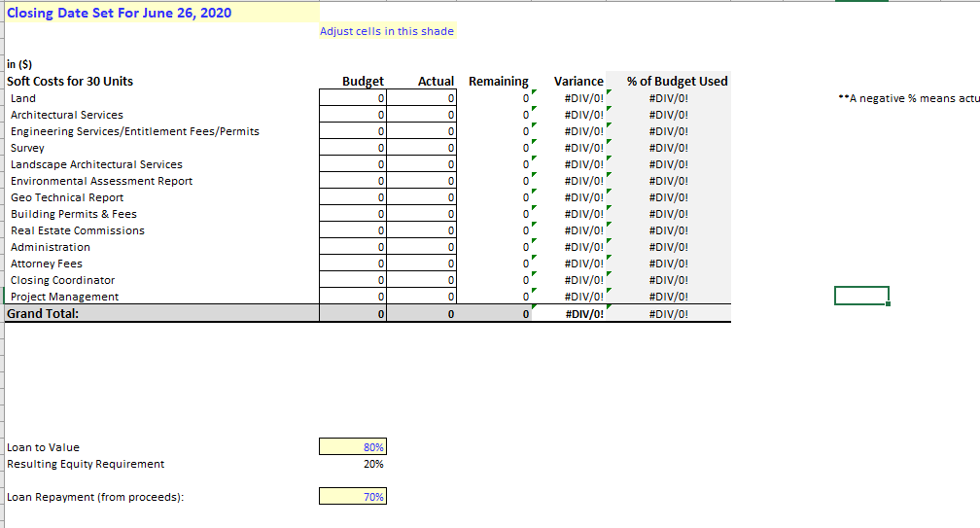Click Actual cell for Attorney Fees
Screen dimensions: 980x528
coord(421,264)
